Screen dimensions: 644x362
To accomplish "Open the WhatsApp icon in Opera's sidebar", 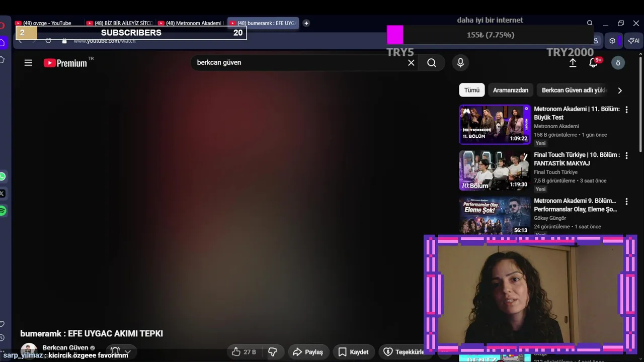I will [x=3, y=176].
